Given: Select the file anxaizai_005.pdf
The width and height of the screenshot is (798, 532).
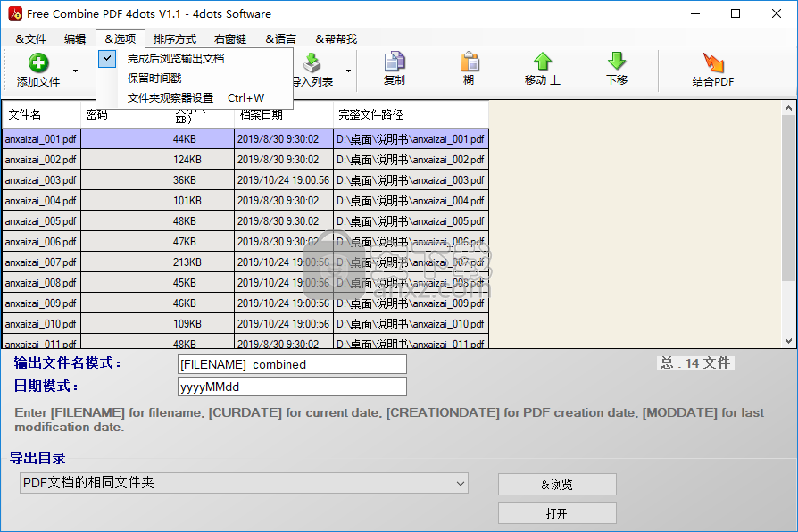Looking at the screenshot, I should pyautogui.click(x=41, y=221).
